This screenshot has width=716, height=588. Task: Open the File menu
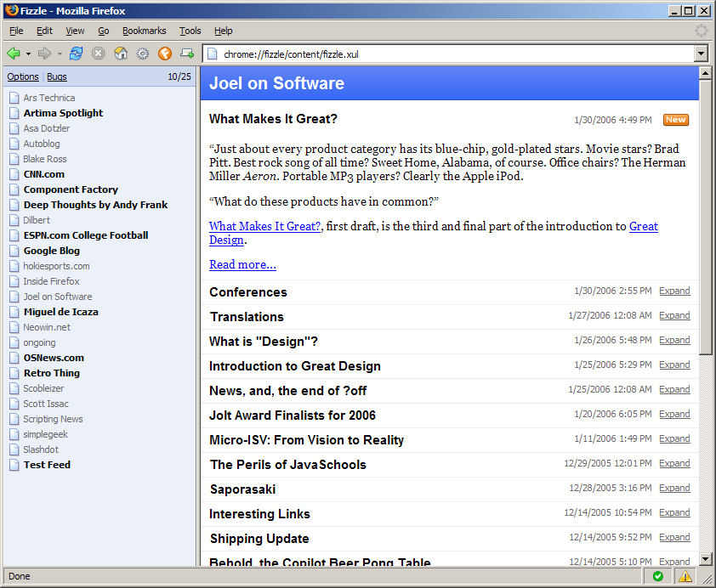(x=16, y=31)
